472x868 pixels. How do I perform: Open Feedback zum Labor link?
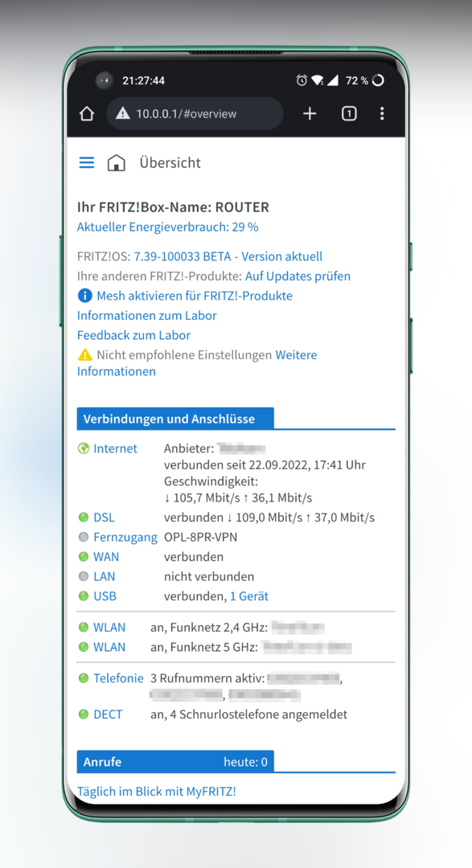pyautogui.click(x=133, y=335)
